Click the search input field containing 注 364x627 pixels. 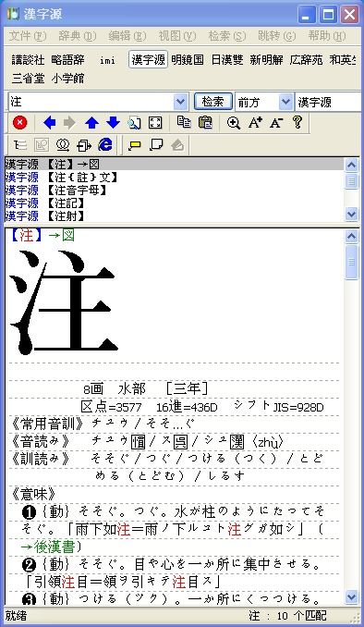click(x=91, y=103)
